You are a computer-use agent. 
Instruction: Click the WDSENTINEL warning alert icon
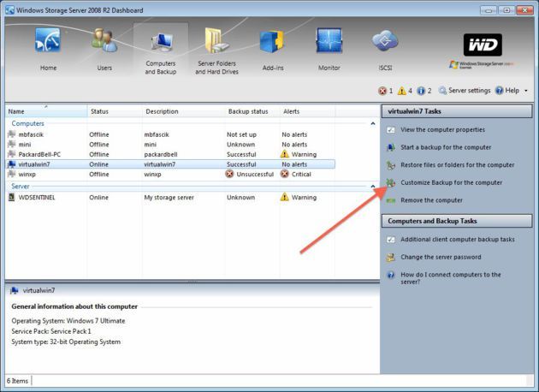[285, 197]
